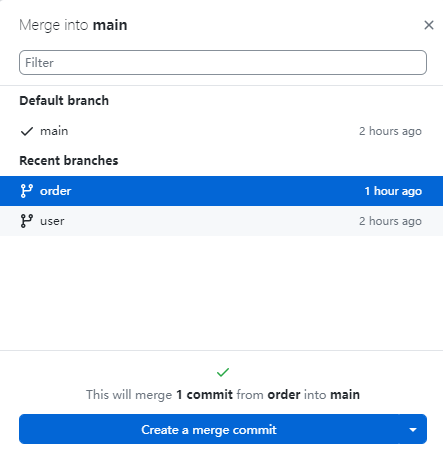
Task: Select the main default branch entry
Action: click(x=221, y=131)
